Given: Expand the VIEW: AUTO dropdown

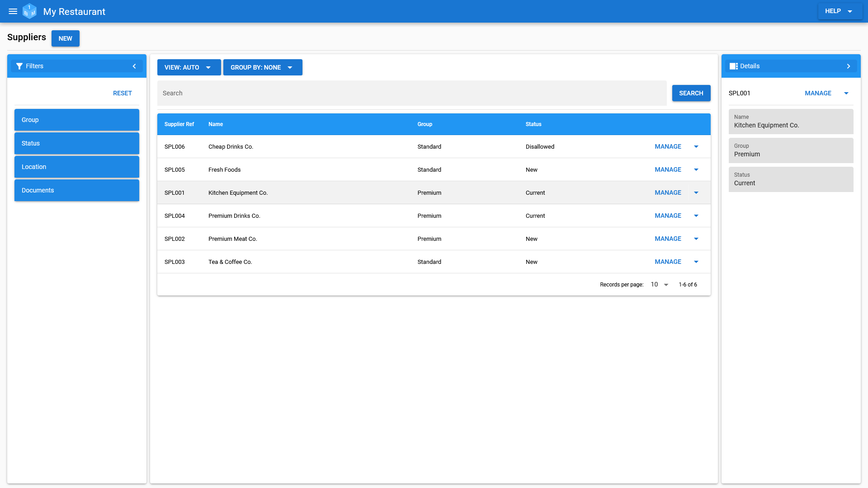Looking at the screenshot, I should point(208,67).
